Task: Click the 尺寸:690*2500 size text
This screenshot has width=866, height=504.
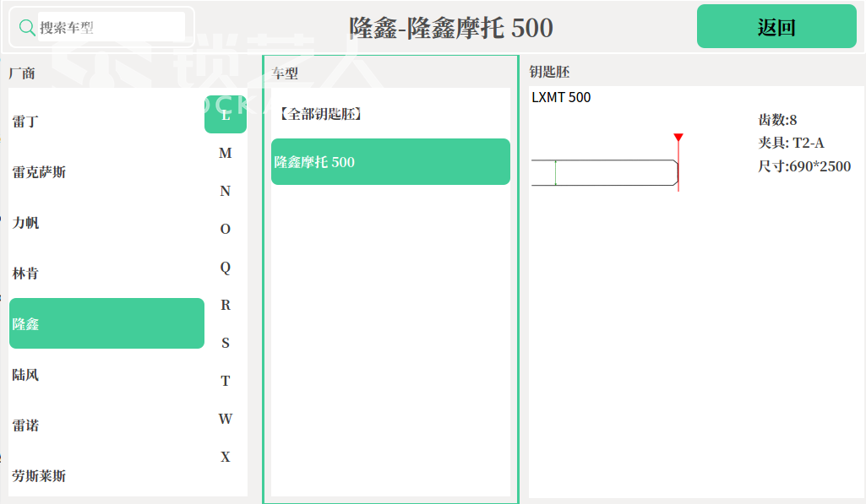Action: point(804,166)
